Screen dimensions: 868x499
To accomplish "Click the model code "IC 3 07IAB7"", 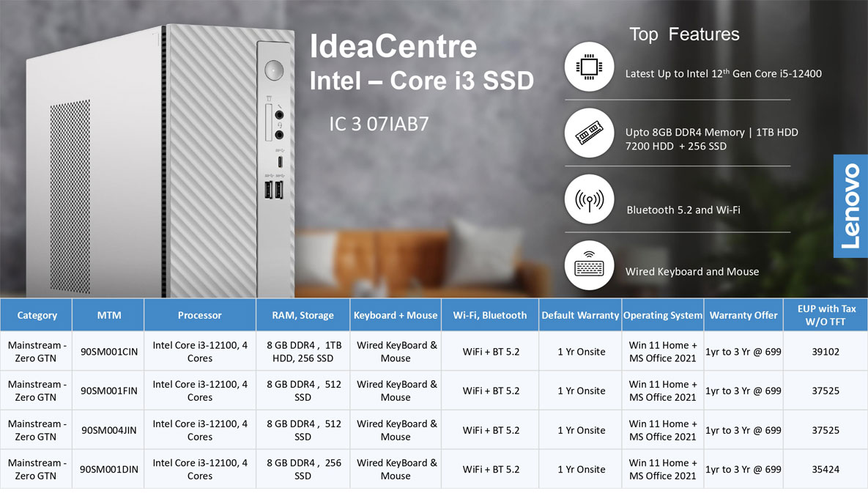I will coord(379,124).
